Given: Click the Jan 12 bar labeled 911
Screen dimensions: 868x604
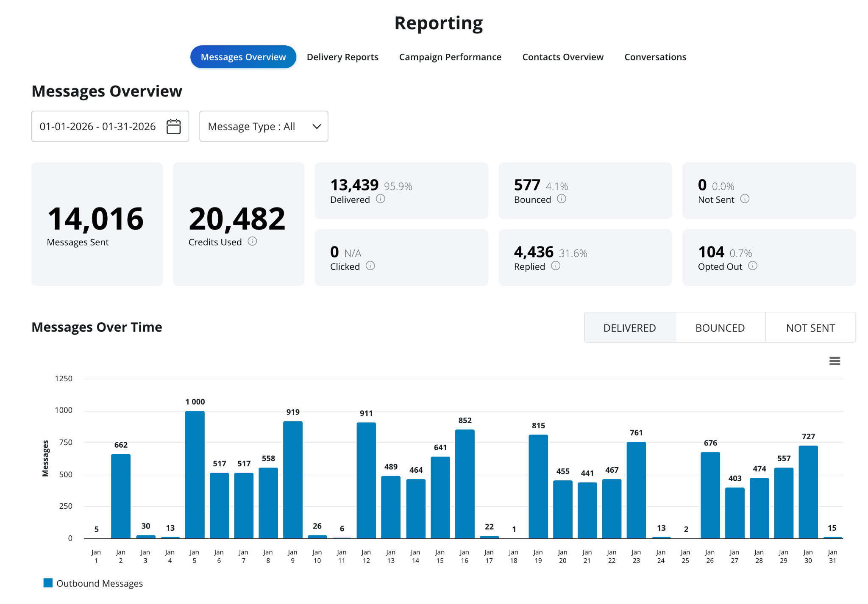Looking at the screenshot, I should click(x=366, y=480).
